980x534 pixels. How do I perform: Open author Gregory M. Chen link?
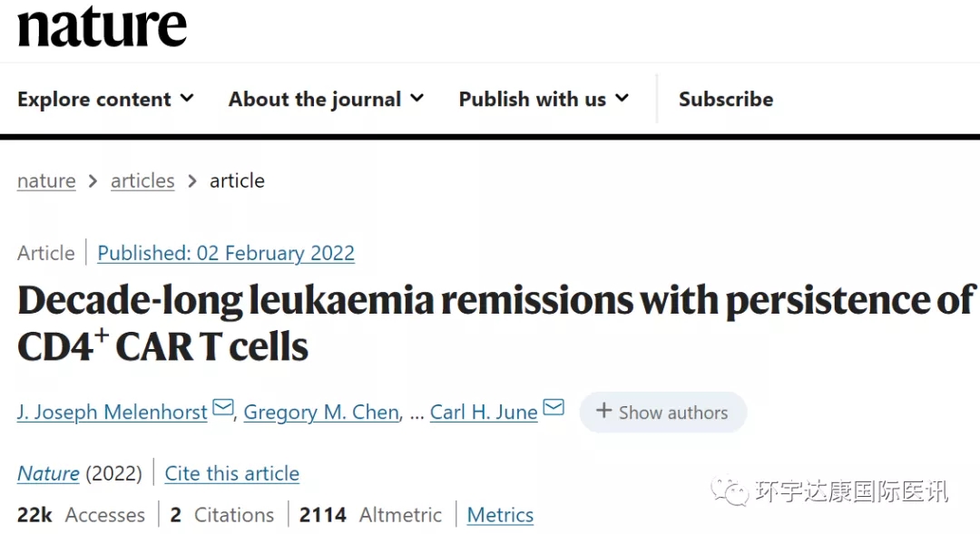click(x=321, y=413)
